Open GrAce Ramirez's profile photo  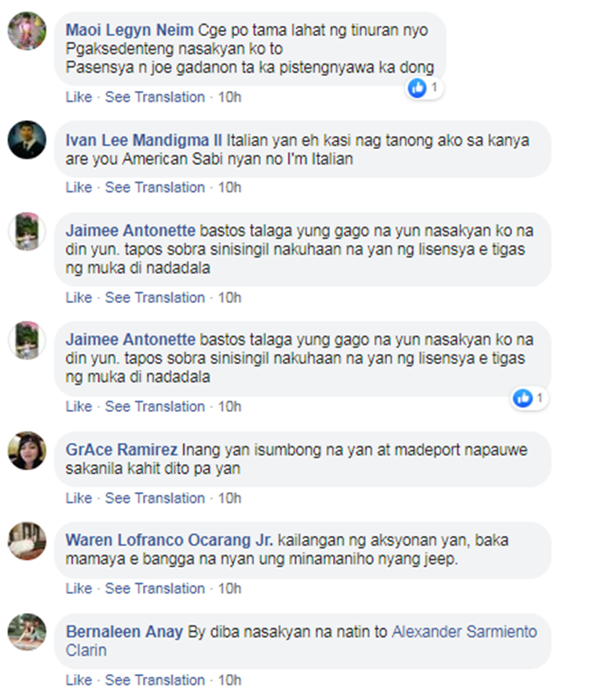[27, 450]
